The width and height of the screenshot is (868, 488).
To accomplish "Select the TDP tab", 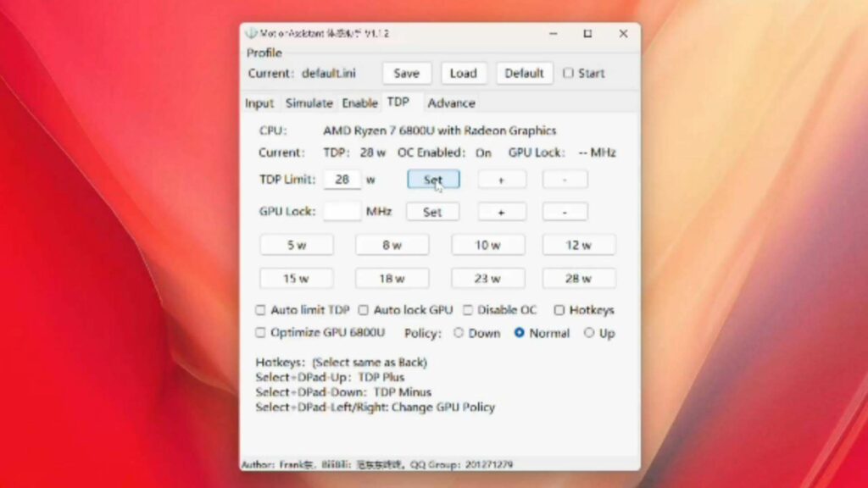I will coord(398,103).
